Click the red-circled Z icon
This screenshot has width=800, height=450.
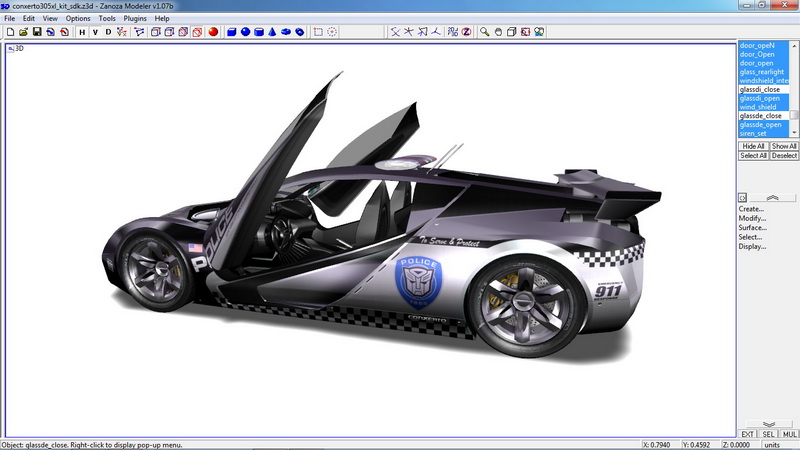coord(466,32)
